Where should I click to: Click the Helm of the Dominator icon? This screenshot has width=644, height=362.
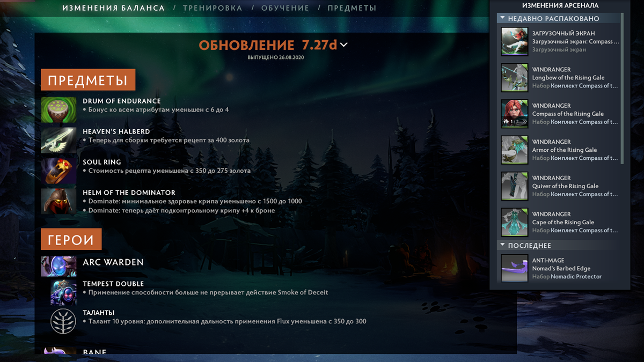[58, 201]
